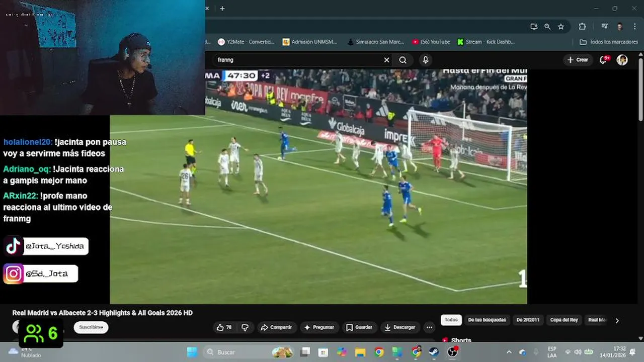Click the ARxin22 chat message
This screenshot has height=362, width=644.
pos(57,207)
